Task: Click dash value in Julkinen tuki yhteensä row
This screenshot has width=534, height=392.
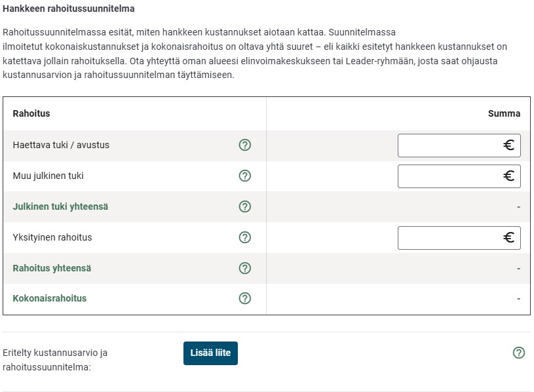Action: pos(517,206)
